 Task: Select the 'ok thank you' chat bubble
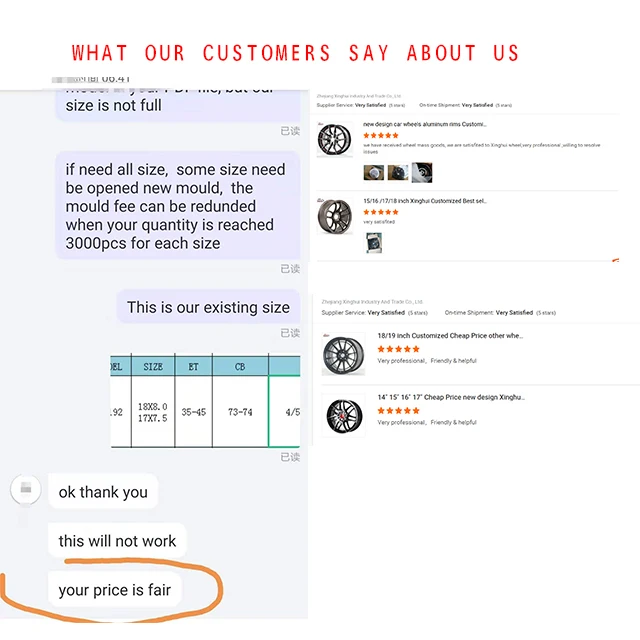pyautogui.click(x=103, y=492)
